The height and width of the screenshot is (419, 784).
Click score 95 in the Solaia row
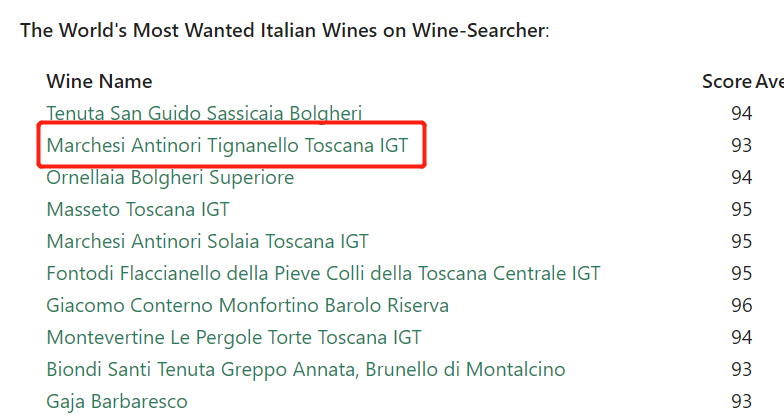tap(742, 242)
